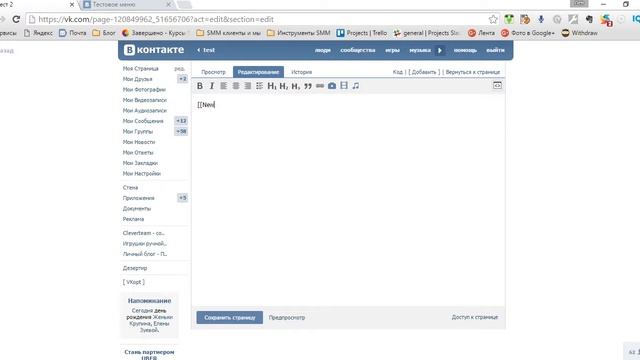Open Мои Видеозаписи in sidebar
This screenshot has width=640, height=360.
(144, 100)
